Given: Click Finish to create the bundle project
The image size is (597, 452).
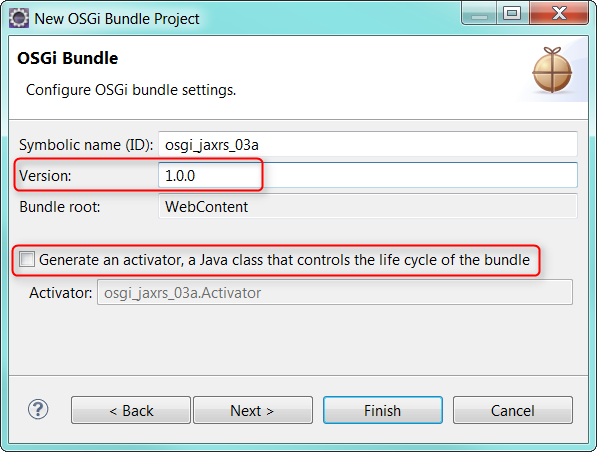Looking at the screenshot, I should [383, 410].
